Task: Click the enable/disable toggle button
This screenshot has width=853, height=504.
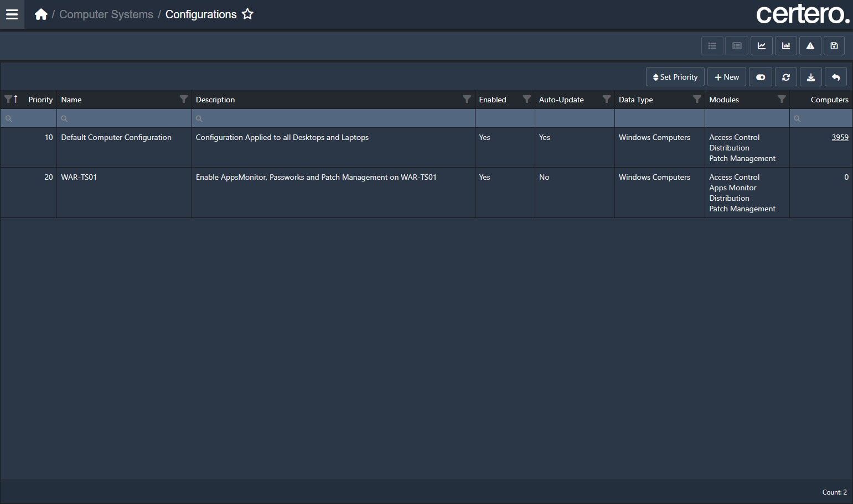Action: pos(761,77)
